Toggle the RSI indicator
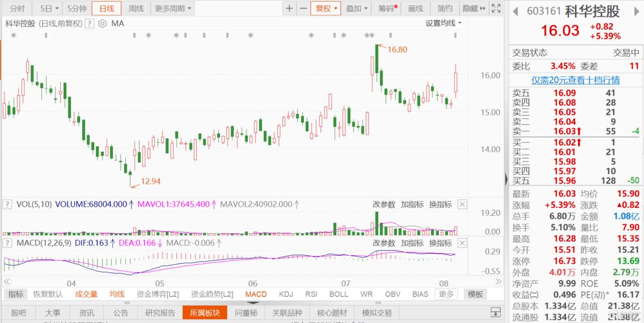The image size is (644, 323). [312, 294]
